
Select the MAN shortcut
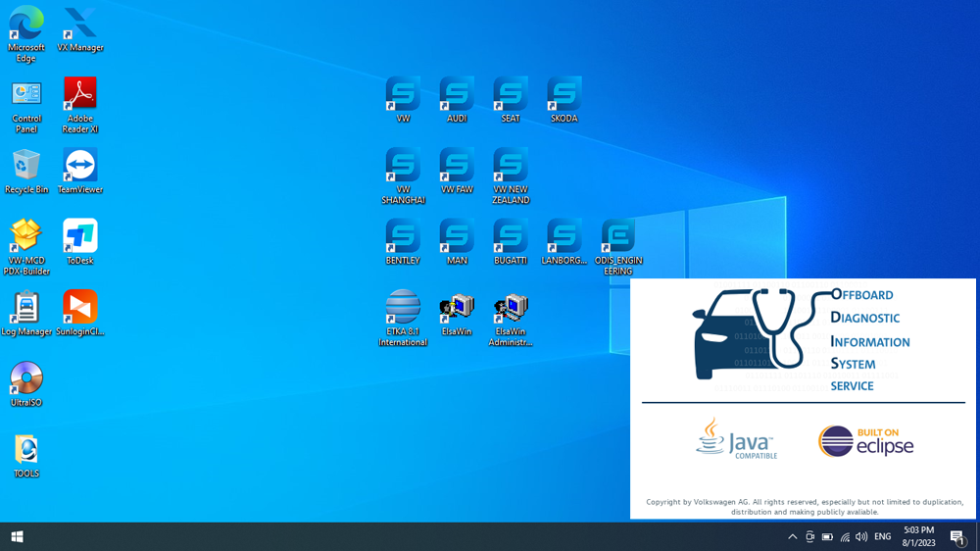[x=457, y=241]
